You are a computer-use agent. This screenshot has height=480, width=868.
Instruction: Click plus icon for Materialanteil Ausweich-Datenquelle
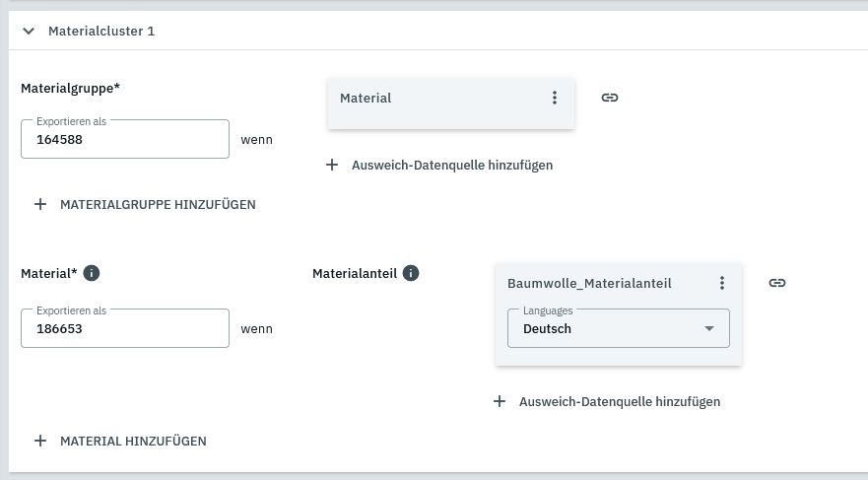tap(500, 401)
